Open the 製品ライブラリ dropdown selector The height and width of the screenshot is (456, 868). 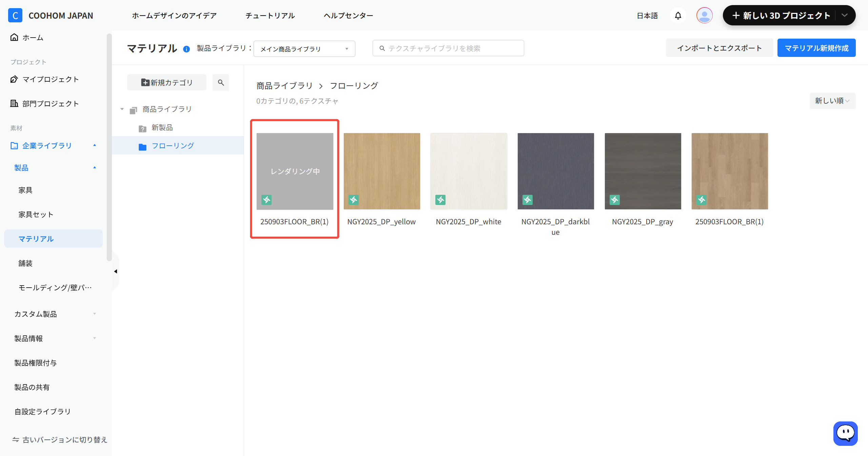(304, 49)
